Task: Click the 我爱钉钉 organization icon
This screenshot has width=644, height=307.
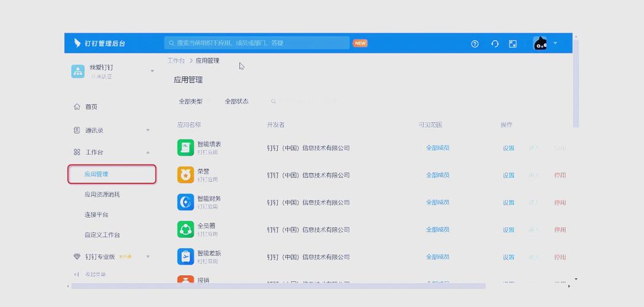Action: tap(77, 71)
